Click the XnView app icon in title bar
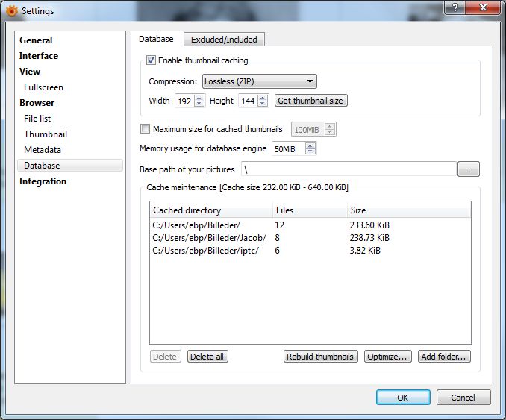The width and height of the screenshot is (506, 420). [12, 11]
